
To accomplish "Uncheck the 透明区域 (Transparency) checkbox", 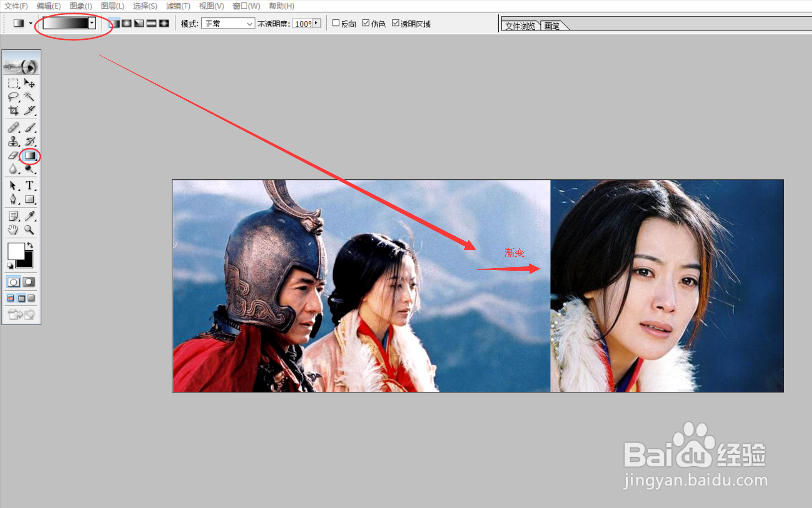I will point(396,23).
